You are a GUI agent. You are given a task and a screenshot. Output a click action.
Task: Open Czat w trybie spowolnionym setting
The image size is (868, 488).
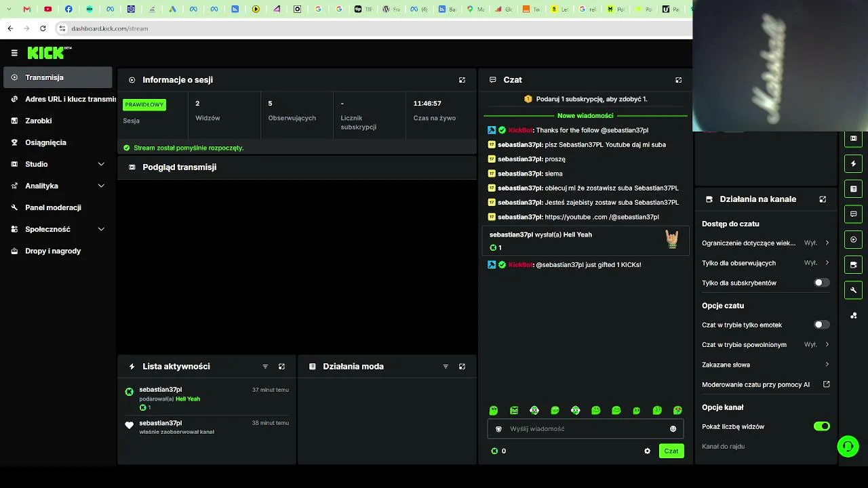coord(766,345)
